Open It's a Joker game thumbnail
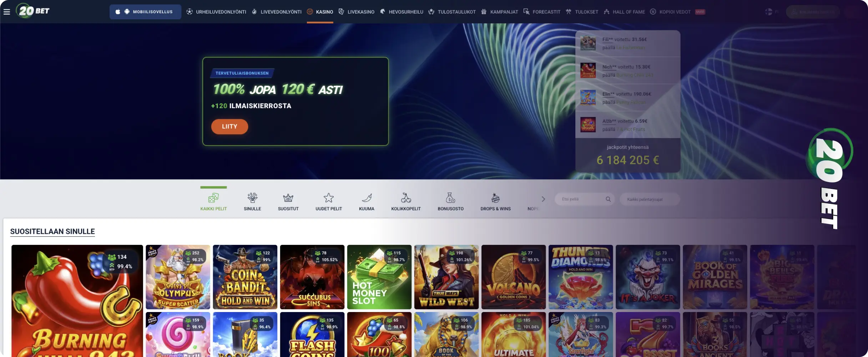The width and height of the screenshot is (868, 357). coord(648,277)
